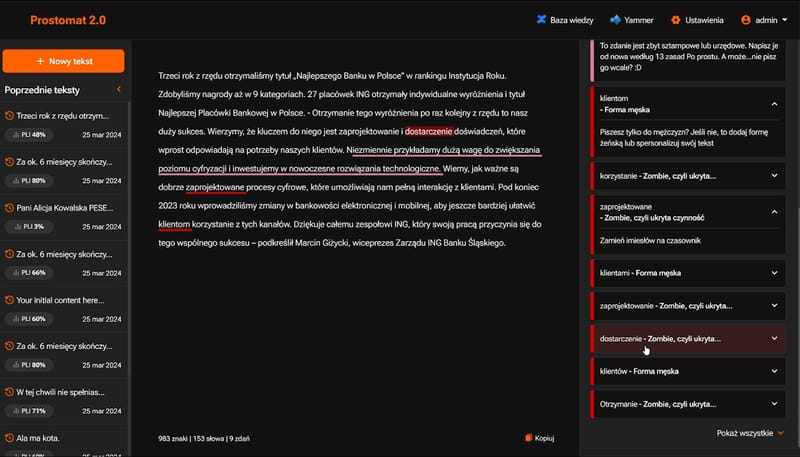Show all suggestions via Pokaż wszystkie

pos(749,433)
